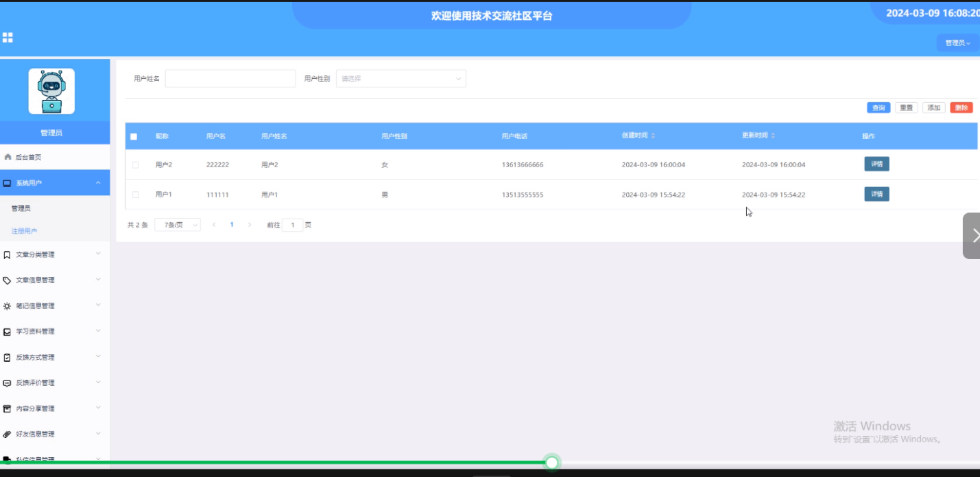Click the monitor icon beside 系统用户
This screenshot has height=477, width=980.
coord(7,183)
